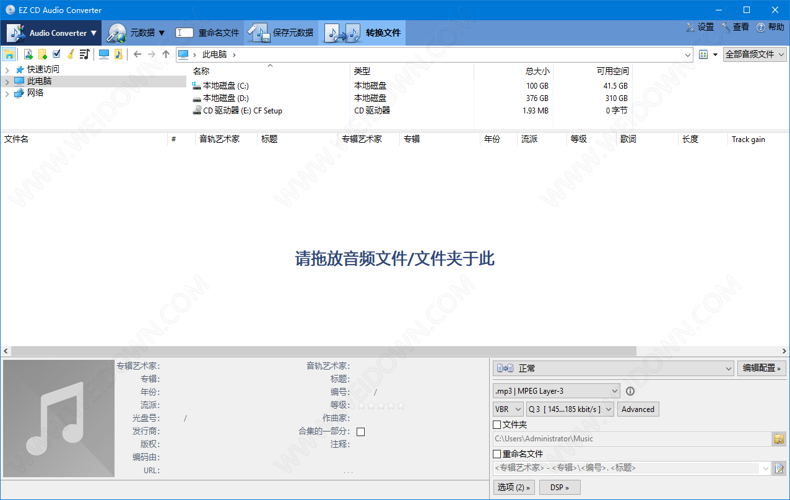Open the Q 3 quality dropdown
This screenshot has width=790, height=500.
(x=570, y=409)
